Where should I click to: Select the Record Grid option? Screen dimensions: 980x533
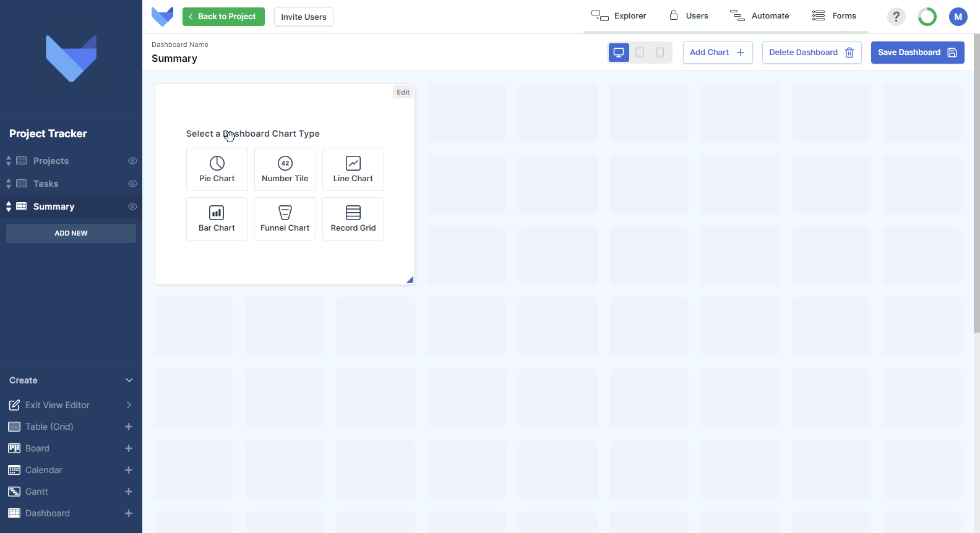coord(353,219)
